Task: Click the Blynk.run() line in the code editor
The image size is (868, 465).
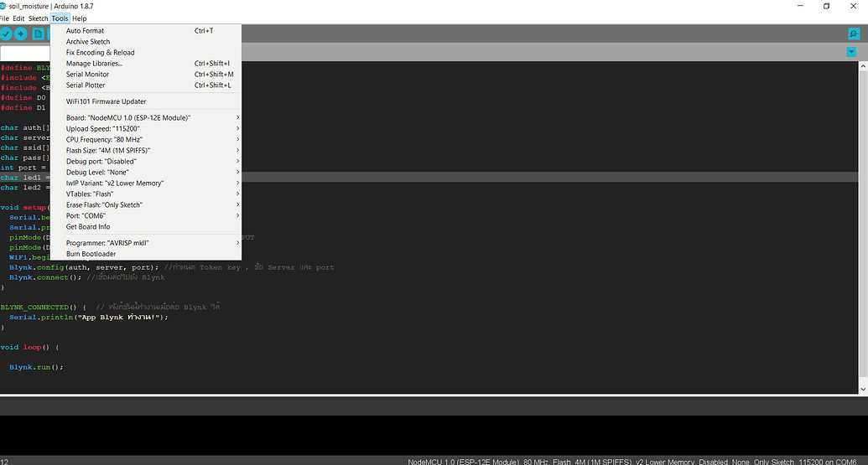Action: tap(36, 367)
